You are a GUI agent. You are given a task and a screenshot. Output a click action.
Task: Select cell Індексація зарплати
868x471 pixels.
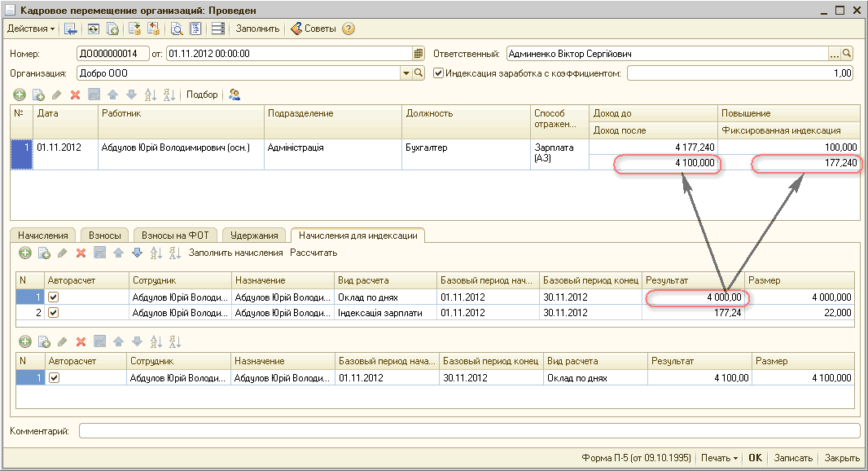385,313
